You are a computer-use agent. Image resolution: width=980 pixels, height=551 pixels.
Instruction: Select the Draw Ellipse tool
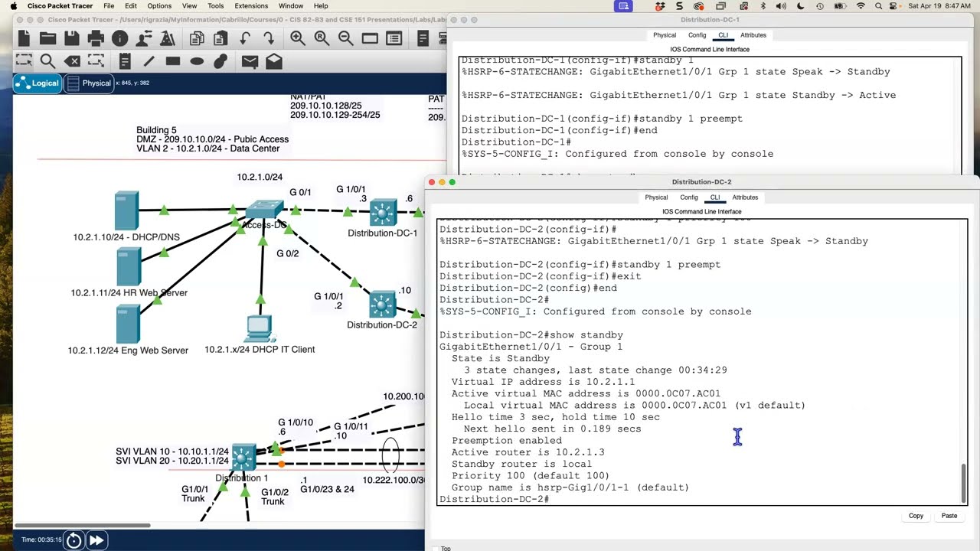(197, 61)
